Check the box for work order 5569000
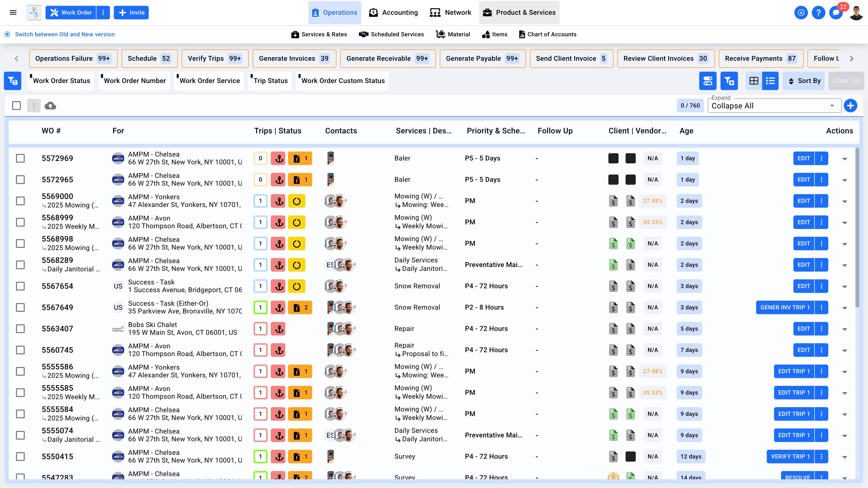The height and width of the screenshot is (488, 868). [x=21, y=201]
